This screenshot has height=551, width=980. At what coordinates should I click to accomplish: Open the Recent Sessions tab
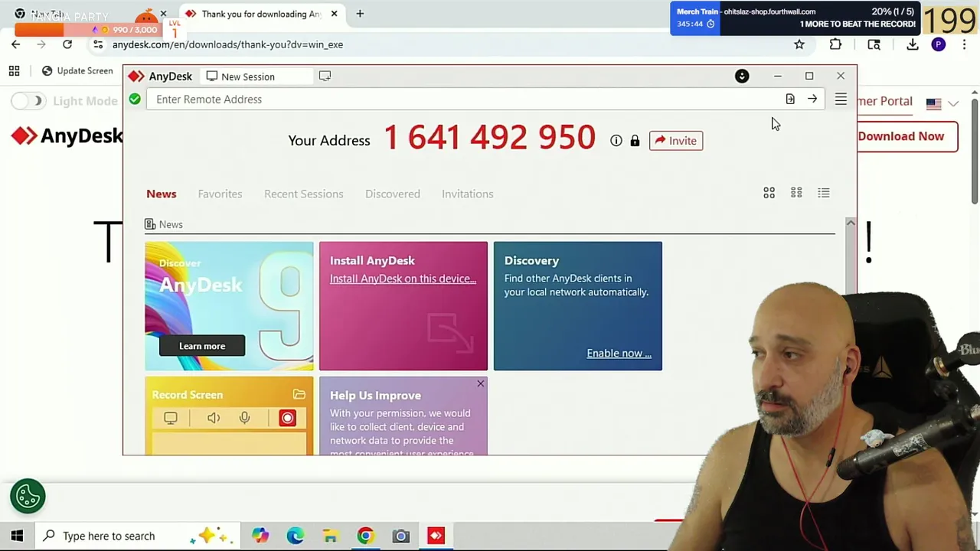[x=303, y=194]
